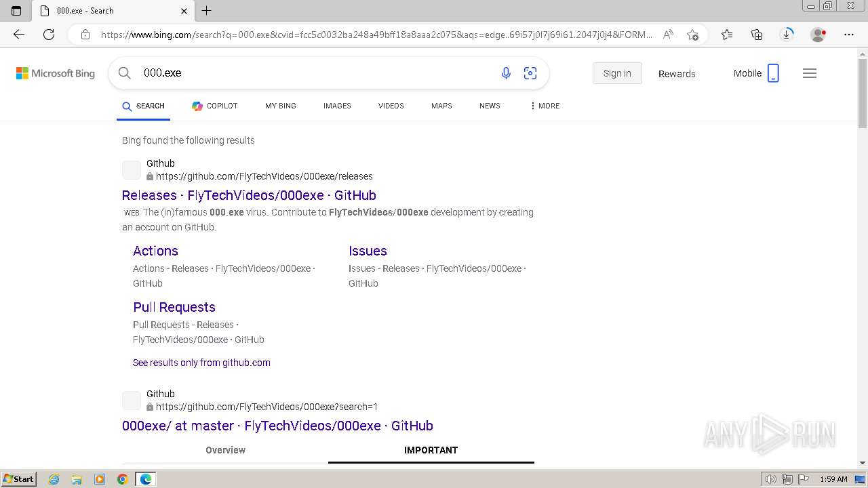Select the Overview tab
Screen dimensions: 868x488
coord(225,450)
